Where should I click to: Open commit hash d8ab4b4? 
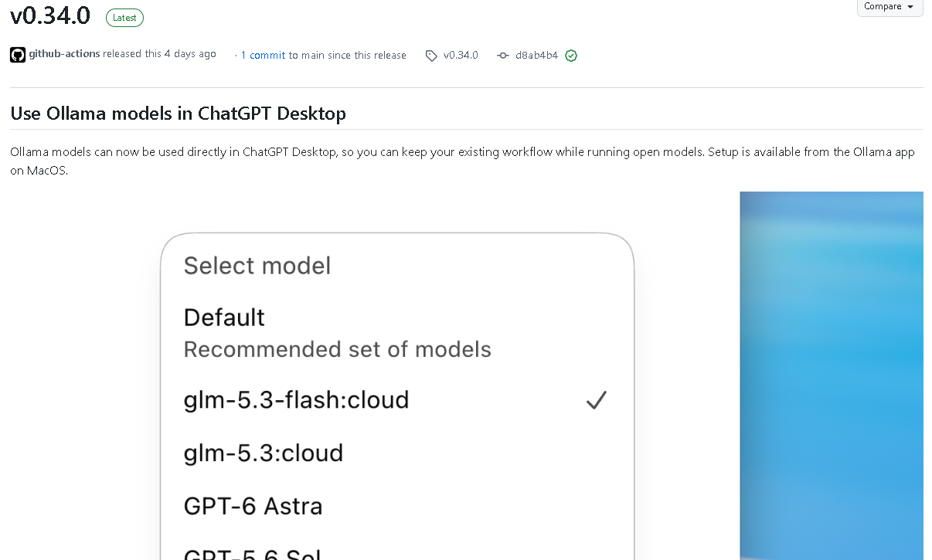tap(536, 56)
